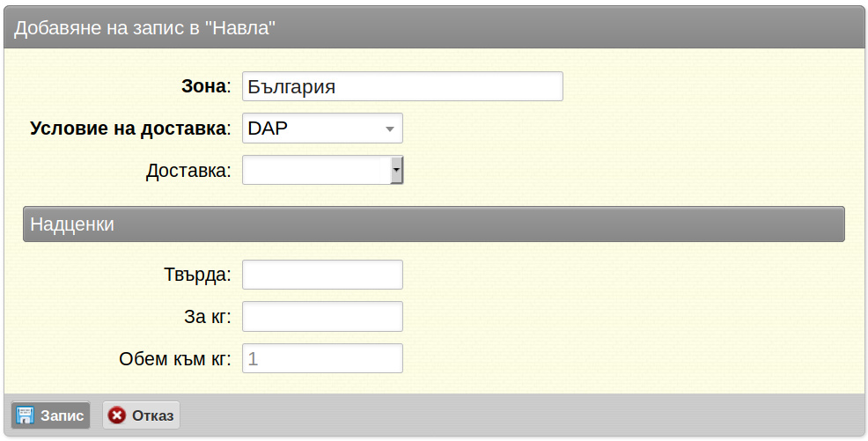Expand the Доставка list via arrow button
Viewport: 868px width, 441px height.
pyautogui.click(x=396, y=171)
